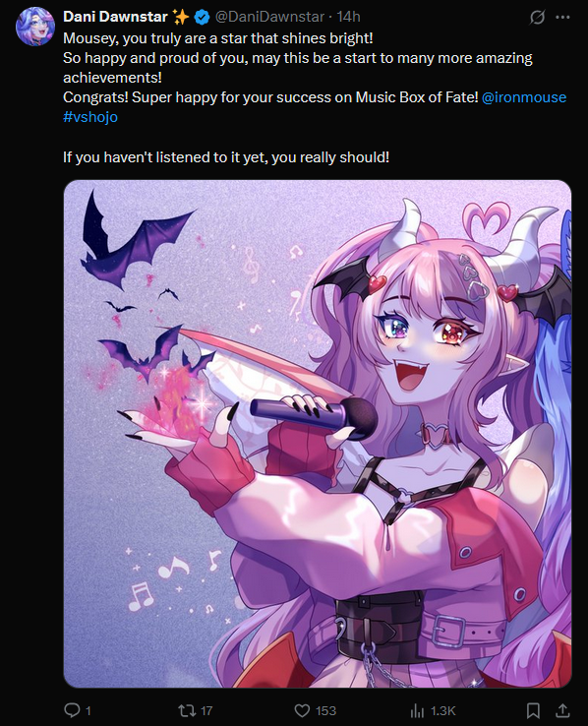Click the blue verified badge
This screenshot has height=726, width=588.
pos(202,18)
